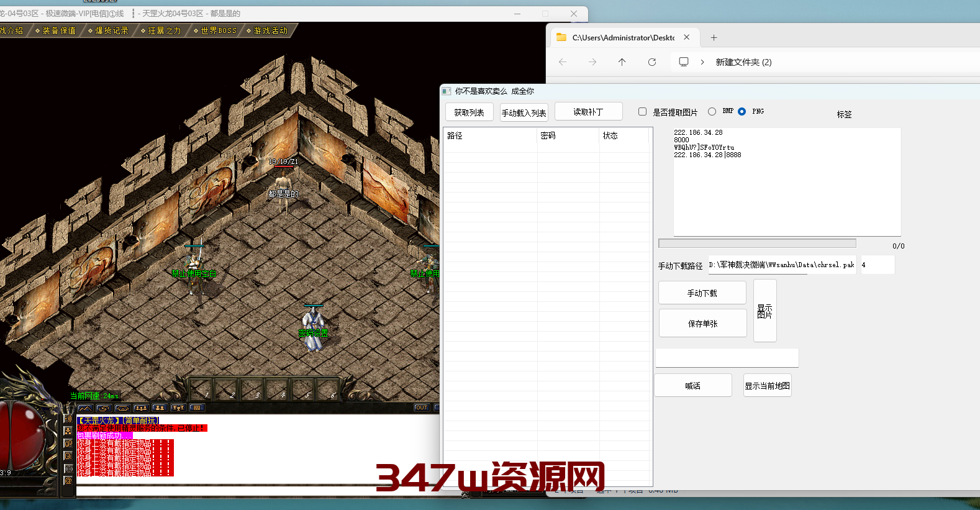Expand the breadcrumb chevron before 新建文件夹 (2)
The image size is (980, 510).
click(702, 62)
